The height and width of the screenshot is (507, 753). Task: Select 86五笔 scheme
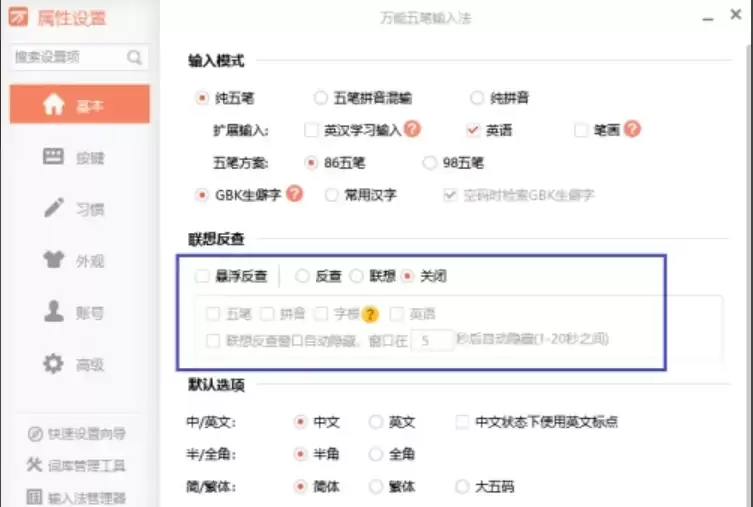coord(311,163)
